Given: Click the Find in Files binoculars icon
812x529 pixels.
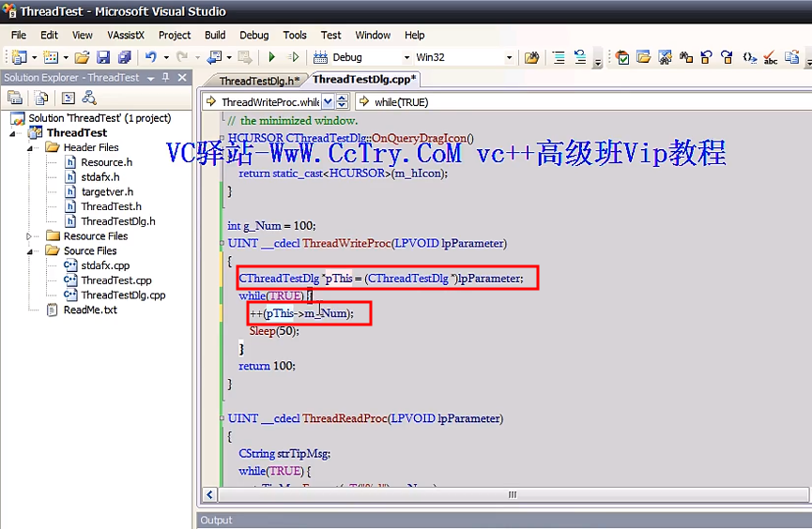Looking at the screenshot, I should click(532, 57).
